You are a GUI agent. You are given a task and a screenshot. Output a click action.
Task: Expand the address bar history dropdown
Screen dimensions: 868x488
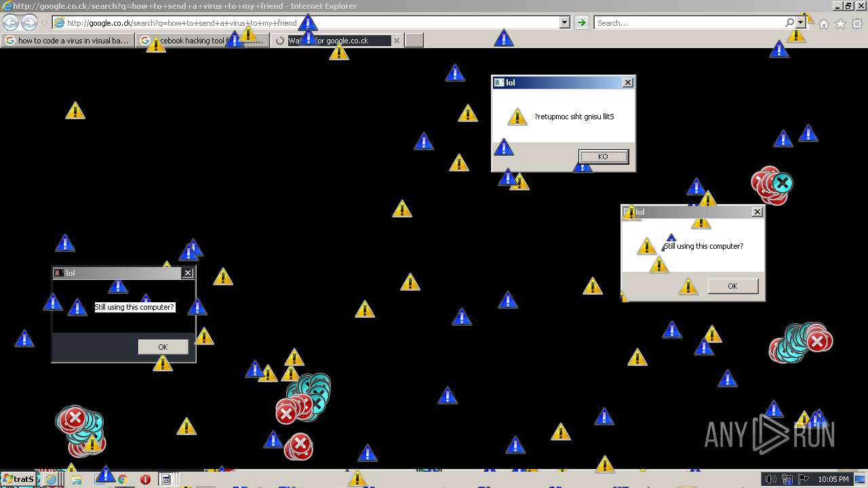[564, 22]
